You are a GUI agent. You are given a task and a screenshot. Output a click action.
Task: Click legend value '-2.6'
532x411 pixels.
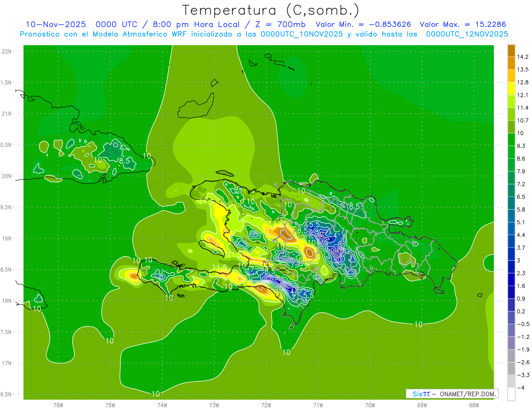523,362
